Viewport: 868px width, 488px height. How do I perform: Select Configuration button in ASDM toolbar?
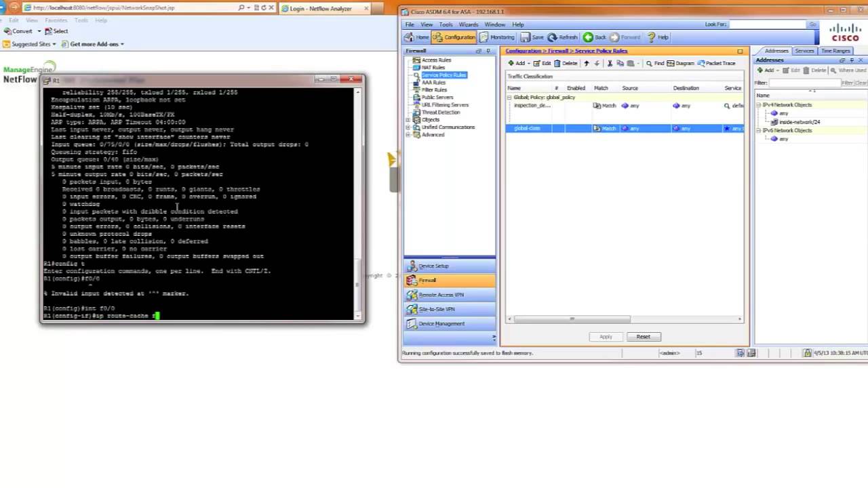point(454,37)
